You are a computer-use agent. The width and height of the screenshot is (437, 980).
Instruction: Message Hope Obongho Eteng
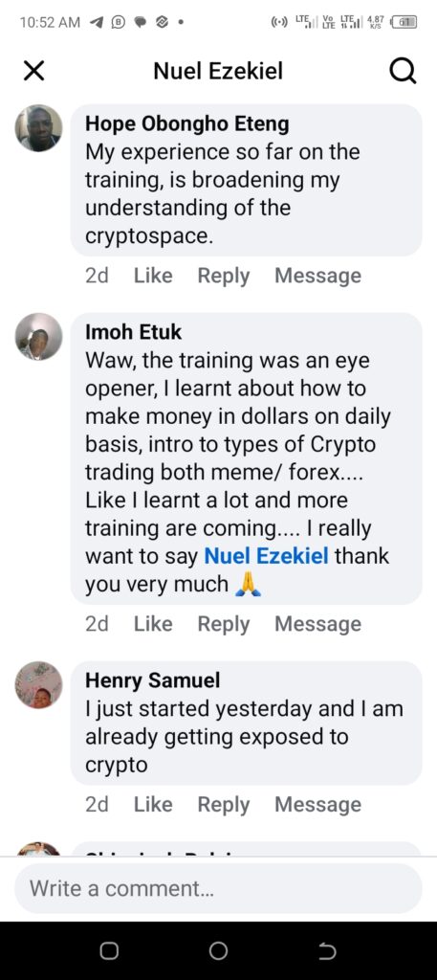click(x=317, y=276)
